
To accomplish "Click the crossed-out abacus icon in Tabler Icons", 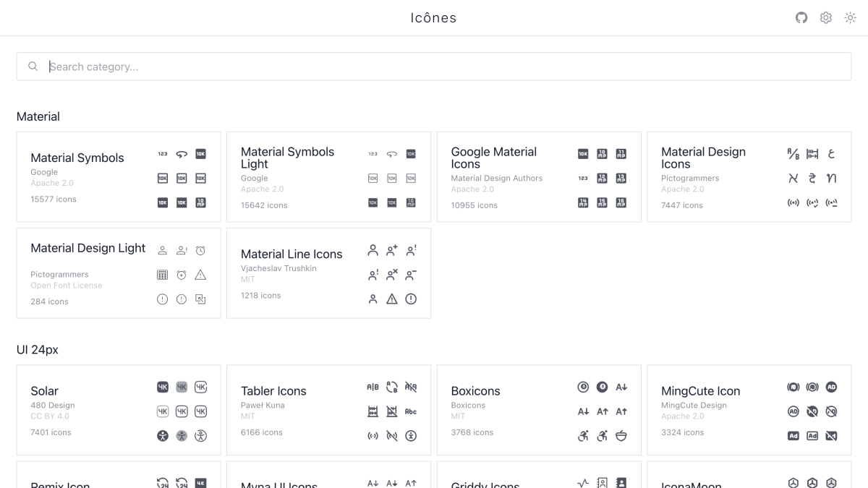I will pos(392,411).
